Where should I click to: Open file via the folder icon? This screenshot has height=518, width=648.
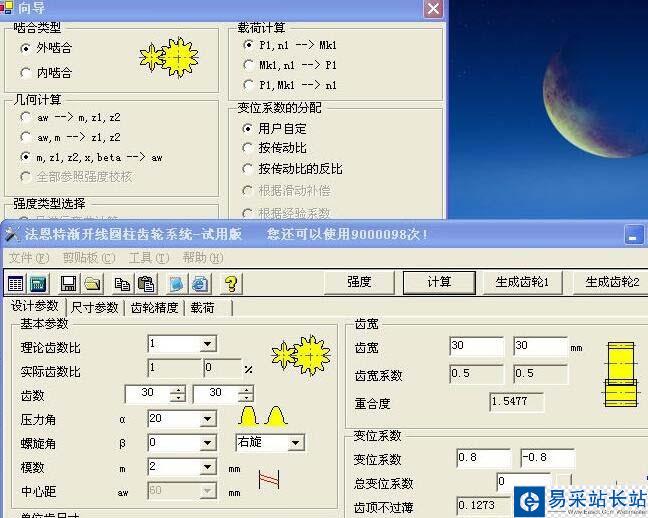pyautogui.click(x=92, y=284)
